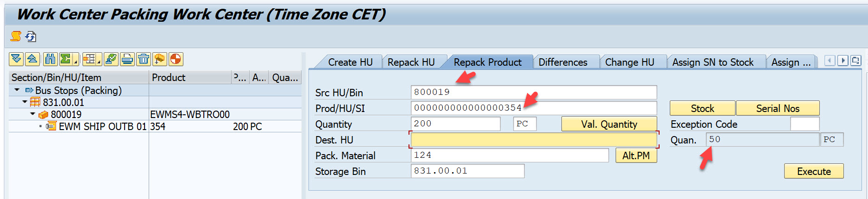Collapse the 831.00.01 bin node
Viewport: 868px width, 199px height.
pyautogui.click(x=25, y=102)
